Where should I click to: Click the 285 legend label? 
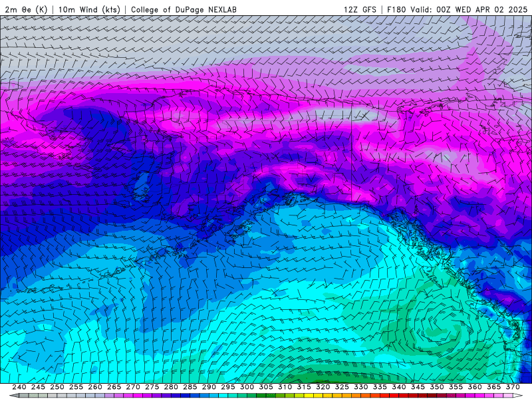click(190, 387)
